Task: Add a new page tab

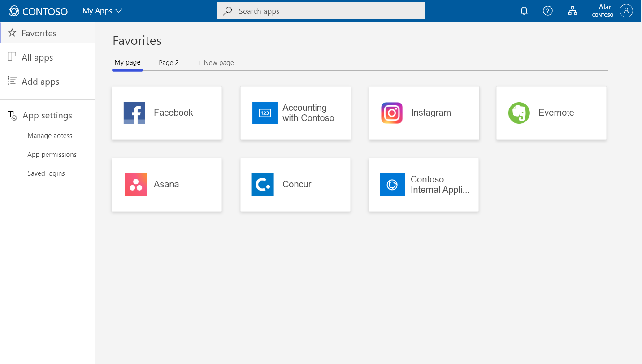Action: 216,63
